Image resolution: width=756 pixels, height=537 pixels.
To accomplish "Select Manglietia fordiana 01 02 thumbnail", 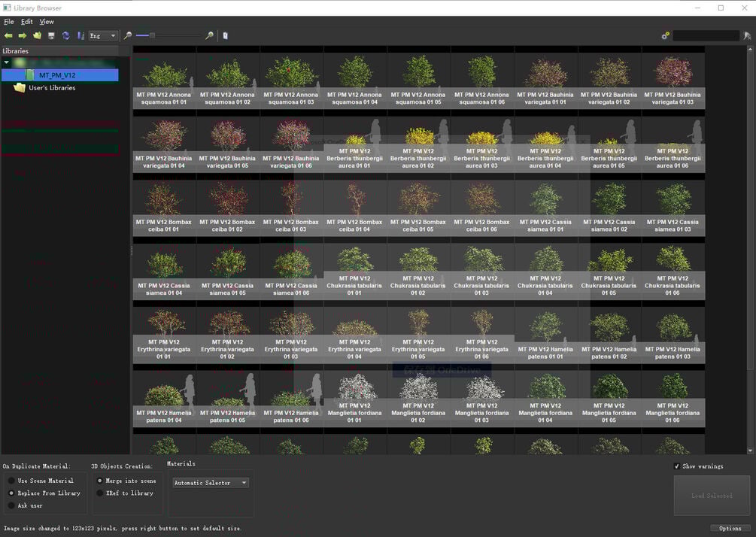I will point(418,399).
